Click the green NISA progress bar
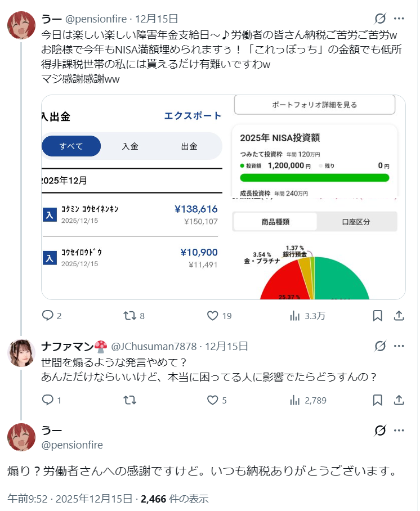The image size is (420, 511). coord(314,178)
